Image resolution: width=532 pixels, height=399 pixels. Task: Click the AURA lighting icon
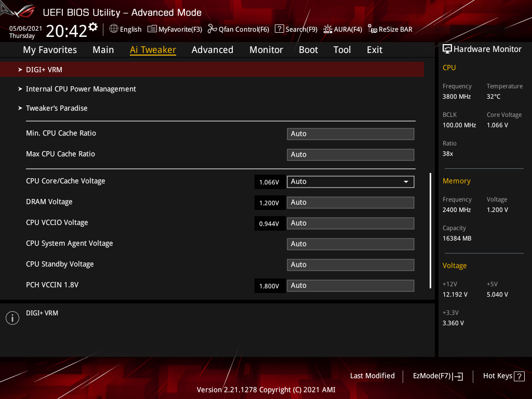(327, 29)
